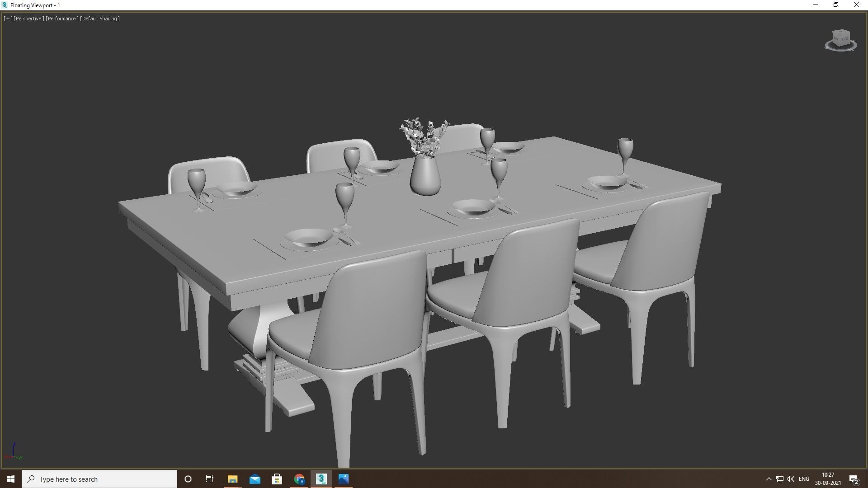Screen dimensions: 868x488
Task: Switch to 3ds Max taskbar button
Action: click(321, 479)
